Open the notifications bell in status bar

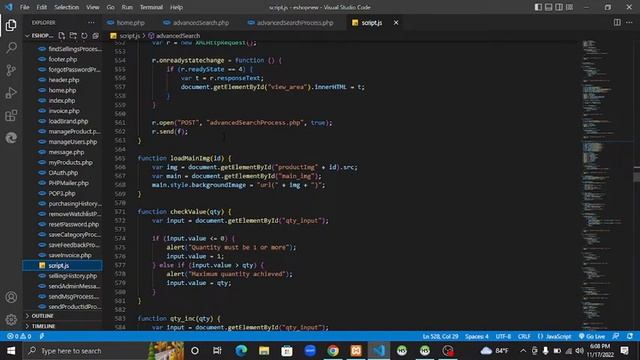coord(630,336)
